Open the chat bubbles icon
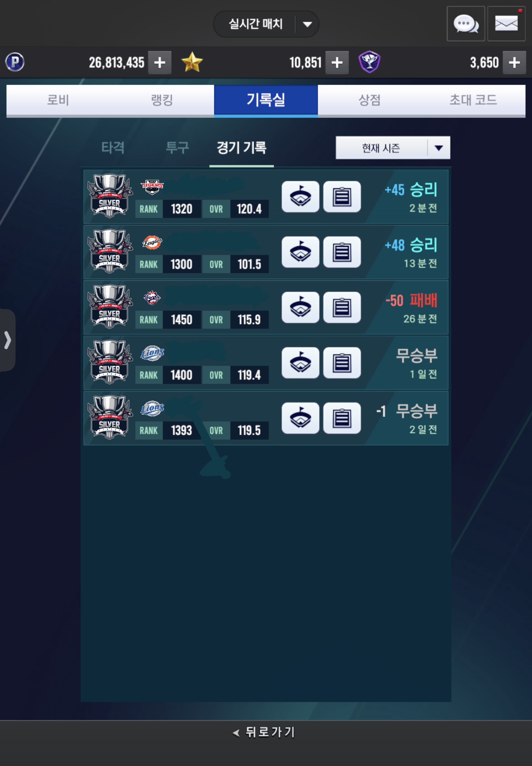The height and width of the screenshot is (766, 532). [x=466, y=24]
